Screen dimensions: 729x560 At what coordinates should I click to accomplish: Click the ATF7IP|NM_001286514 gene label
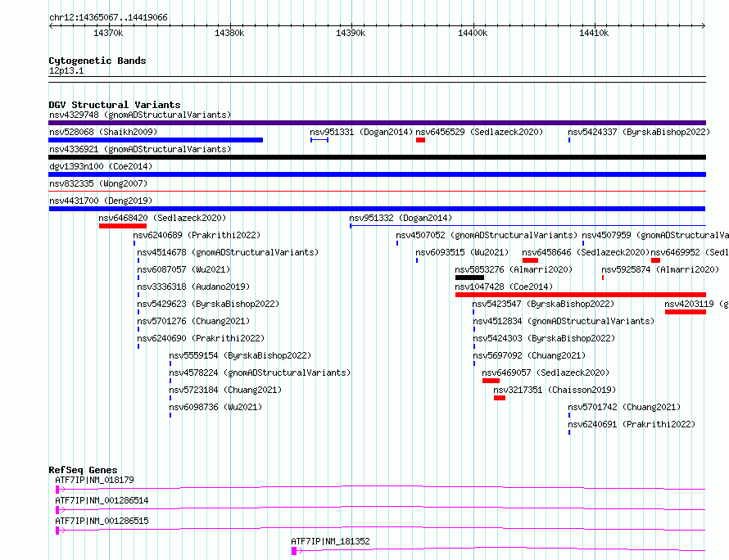coord(102,500)
